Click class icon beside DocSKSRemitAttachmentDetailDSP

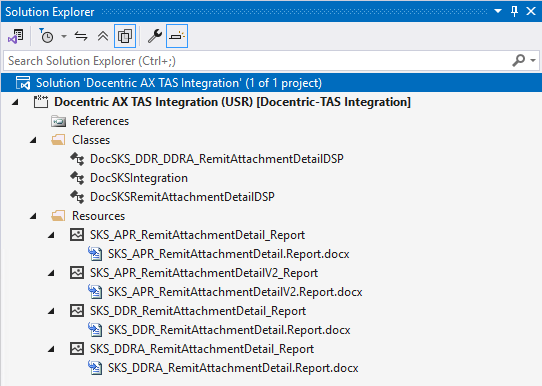(x=77, y=197)
